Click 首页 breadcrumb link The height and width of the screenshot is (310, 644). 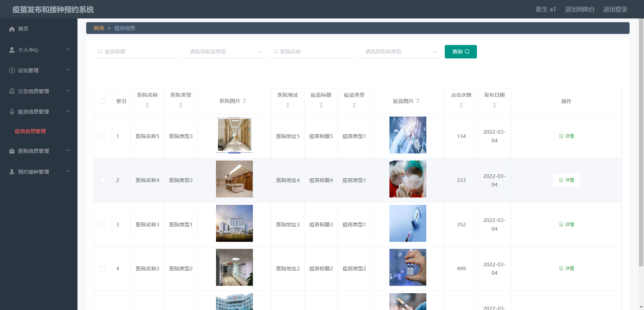pos(99,28)
